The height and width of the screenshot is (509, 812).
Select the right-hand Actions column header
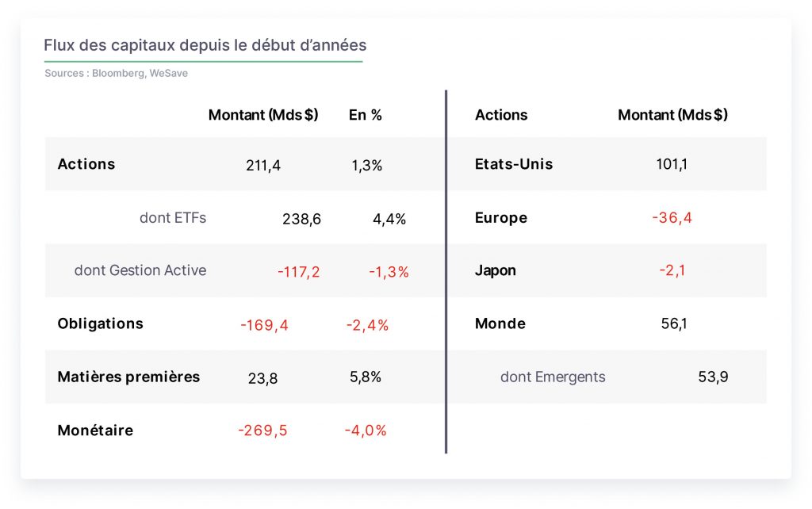tap(501, 114)
